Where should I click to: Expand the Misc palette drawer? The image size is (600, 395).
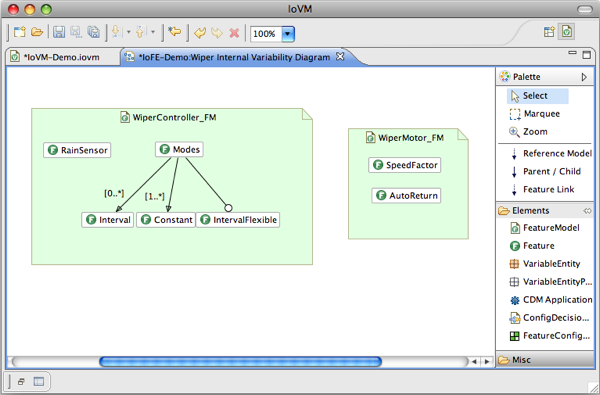pos(545,360)
